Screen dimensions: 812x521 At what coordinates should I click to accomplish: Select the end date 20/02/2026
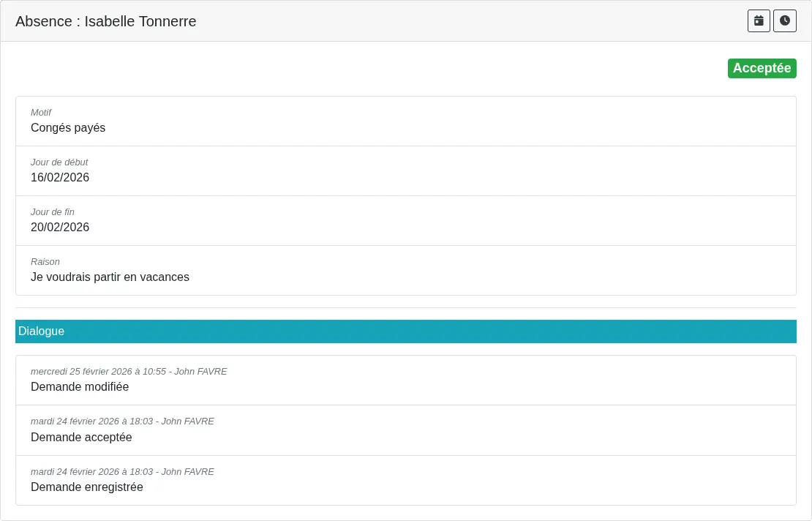click(60, 228)
